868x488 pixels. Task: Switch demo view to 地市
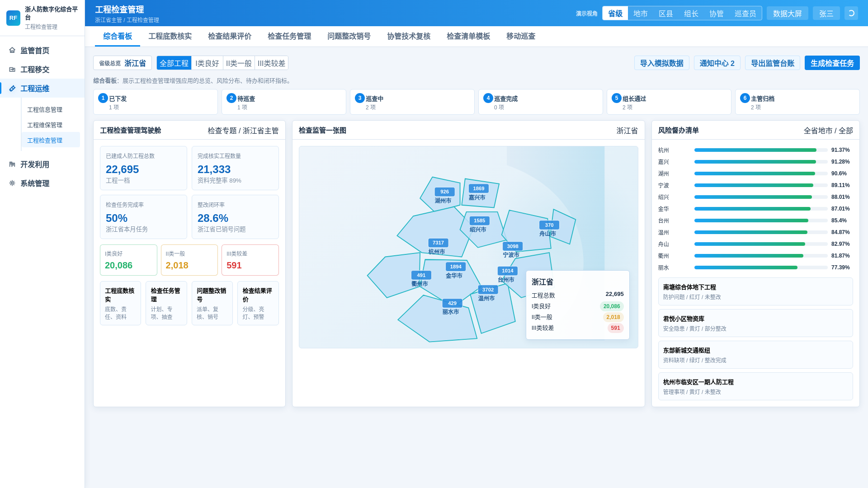[x=640, y=13]
